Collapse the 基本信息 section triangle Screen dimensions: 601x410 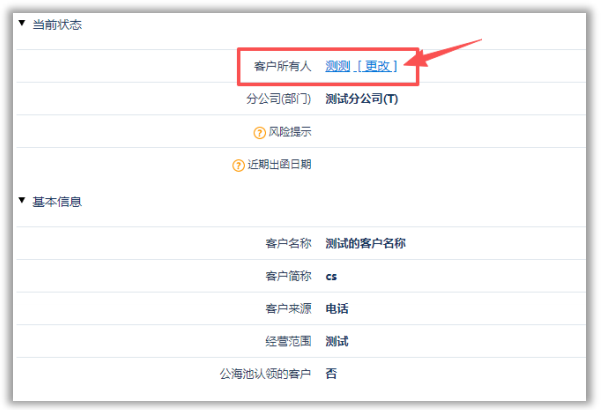(22, 202)
